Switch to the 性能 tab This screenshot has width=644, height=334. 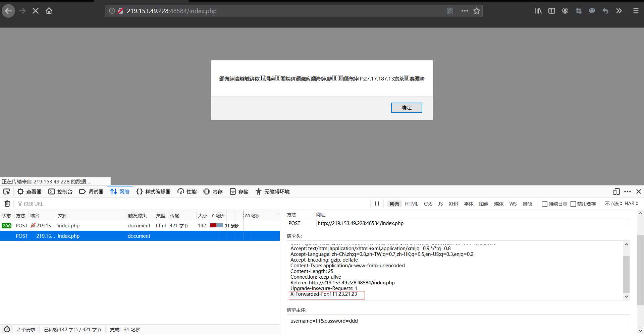click(x=187, y=191)
